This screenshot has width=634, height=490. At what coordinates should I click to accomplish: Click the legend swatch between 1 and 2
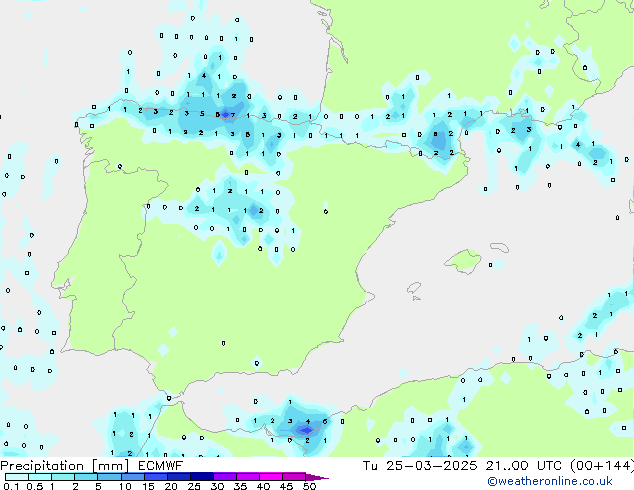63,477
